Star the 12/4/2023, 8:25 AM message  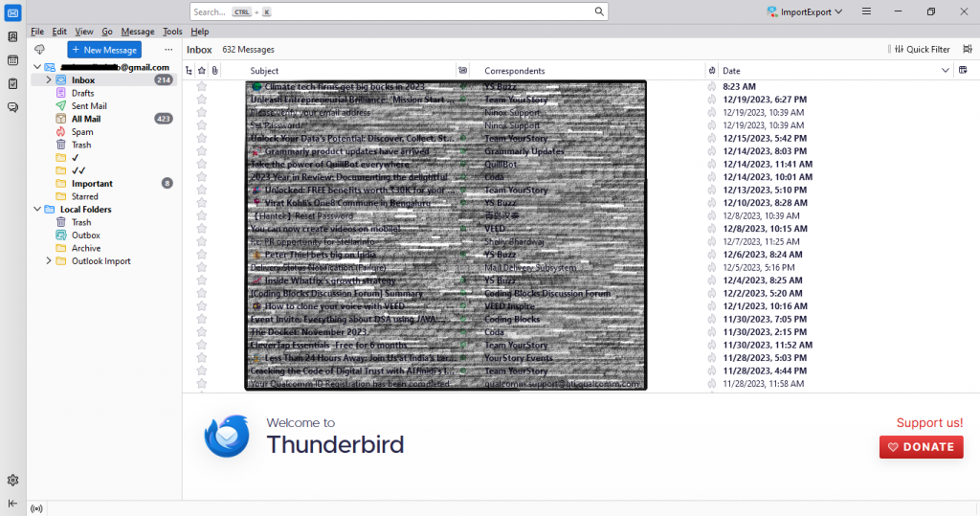202,280
